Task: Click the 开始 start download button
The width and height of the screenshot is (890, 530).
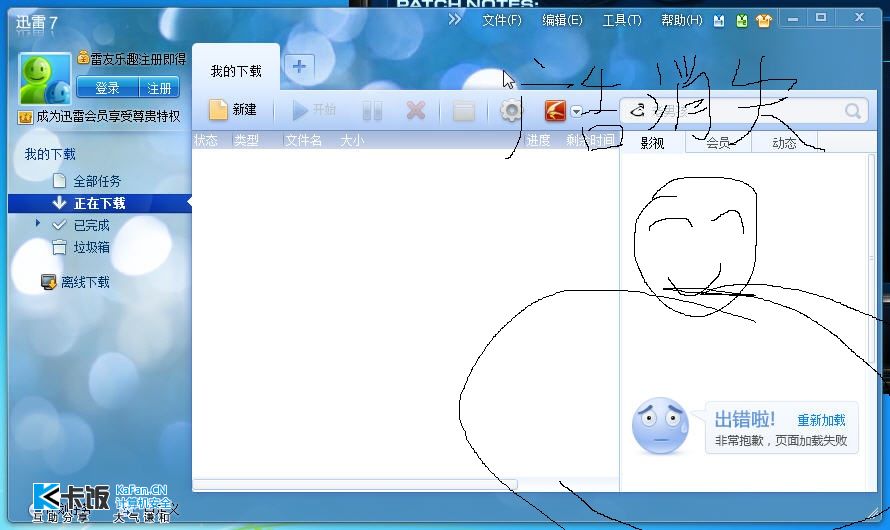Action: point(313,110)
